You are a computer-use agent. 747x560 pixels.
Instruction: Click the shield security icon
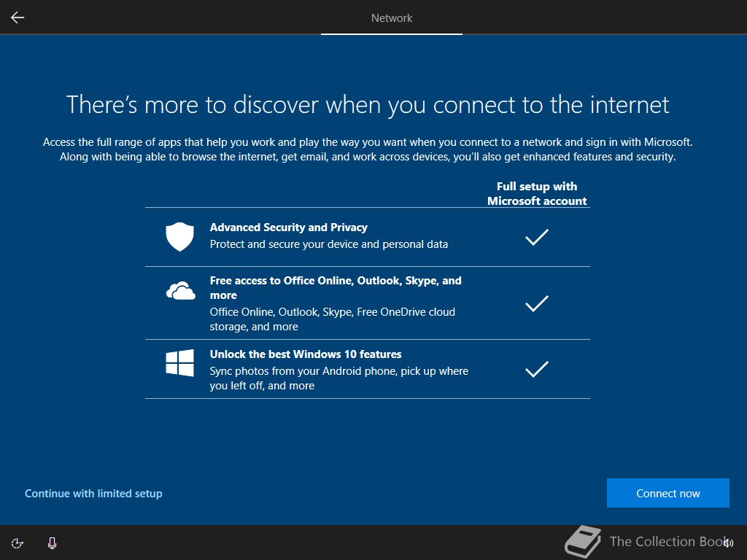point(179,236)
